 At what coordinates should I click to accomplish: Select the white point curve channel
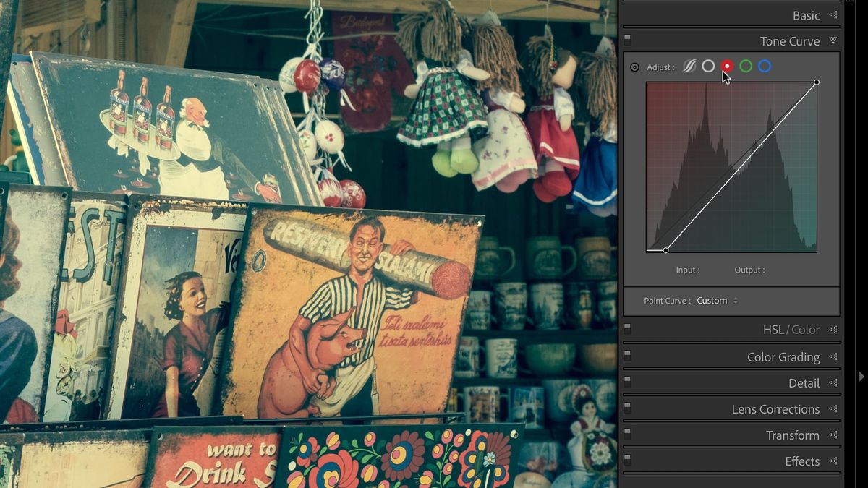[x=708, y=66]
